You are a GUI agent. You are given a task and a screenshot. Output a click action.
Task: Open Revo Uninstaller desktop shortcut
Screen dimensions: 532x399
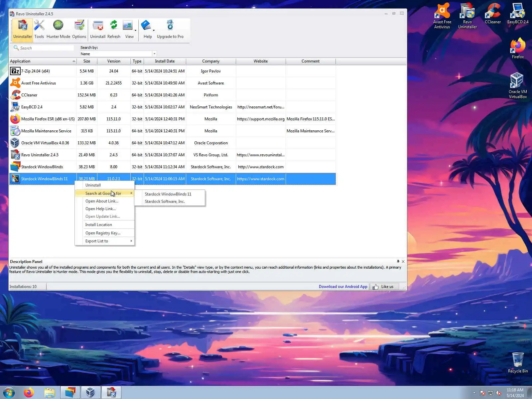pos(467,16)
